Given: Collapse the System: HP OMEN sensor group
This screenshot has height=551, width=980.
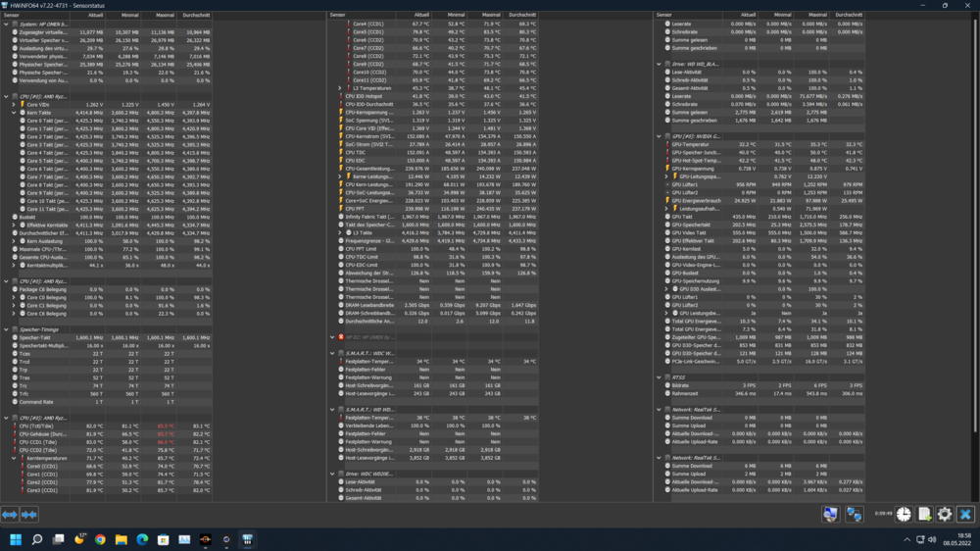Looking at the screenshot, I should click(x=6, y=24).
